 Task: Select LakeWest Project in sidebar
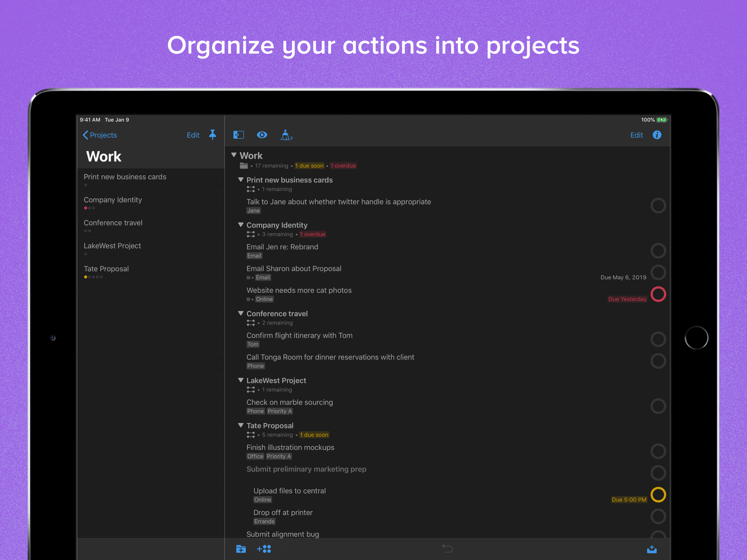(112, 246)
